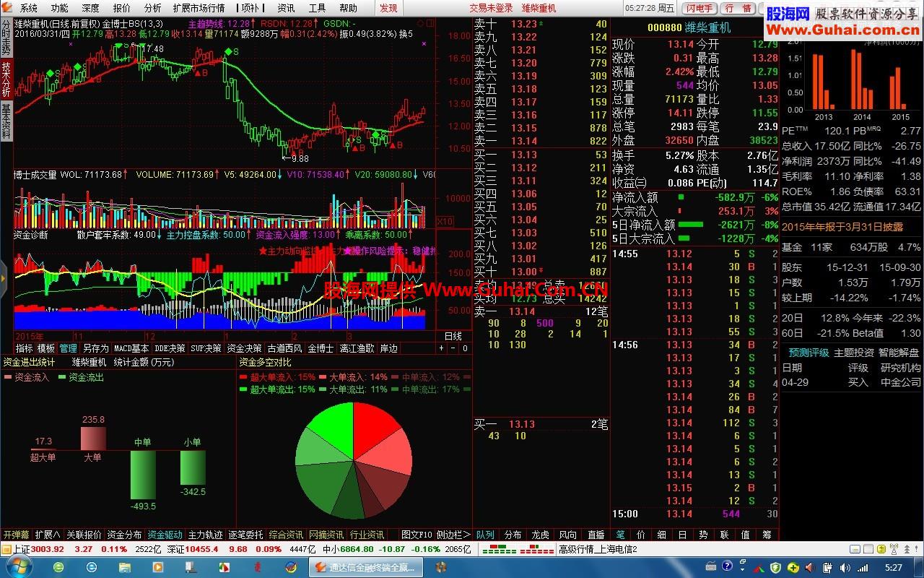This screenshot has width=924, height=578.
Task: Select the 古道西风 template
Action: point(285,348)
